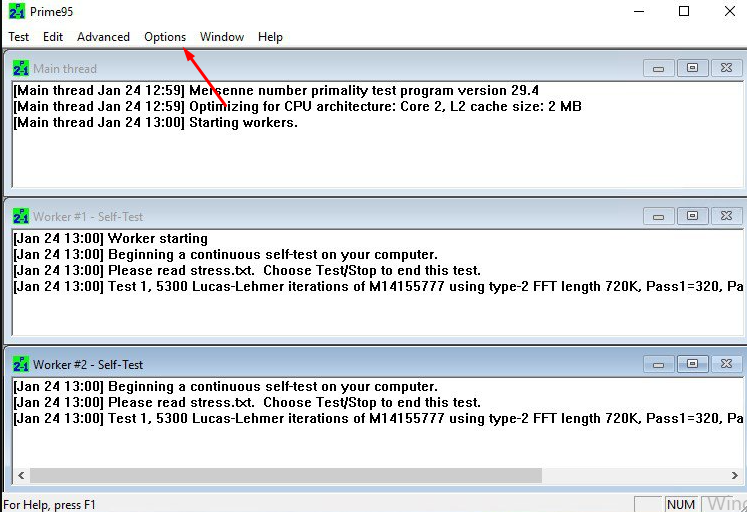Close the Main thread child window

726,69
